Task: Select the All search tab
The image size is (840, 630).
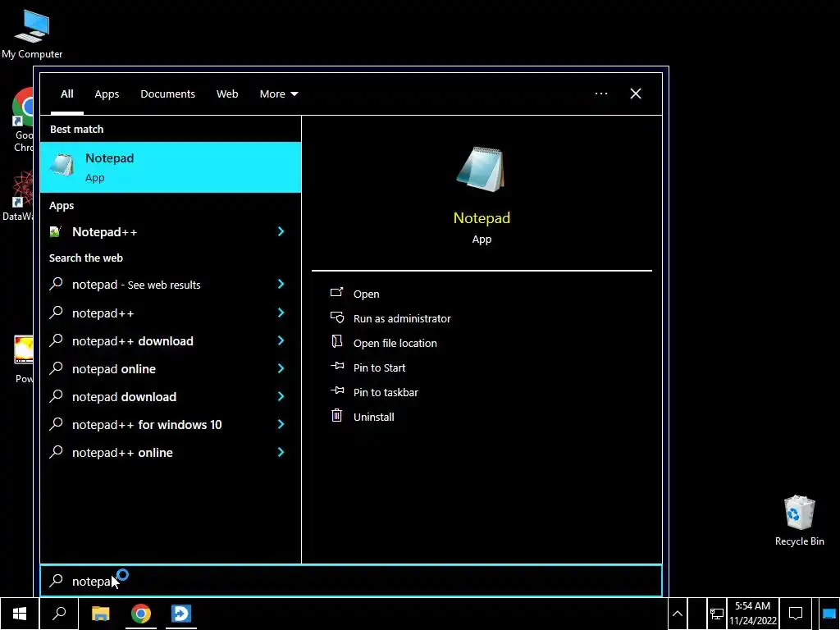Action: pos(67,94)
